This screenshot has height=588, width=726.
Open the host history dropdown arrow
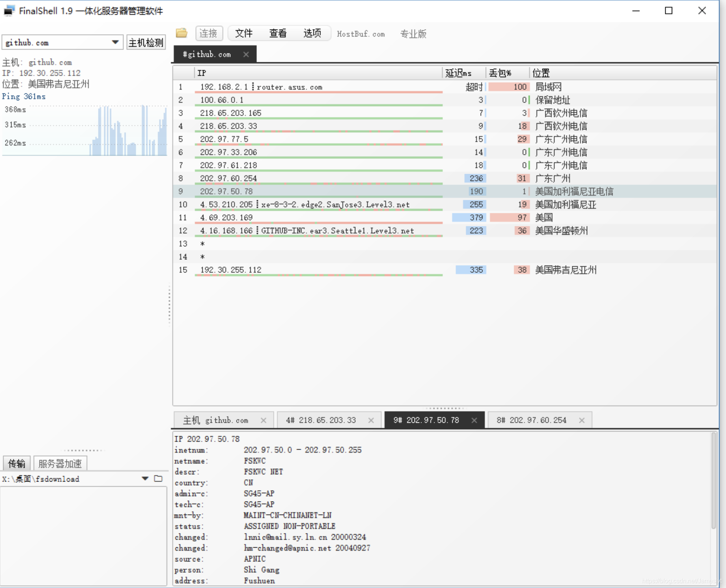click(115, 42)
